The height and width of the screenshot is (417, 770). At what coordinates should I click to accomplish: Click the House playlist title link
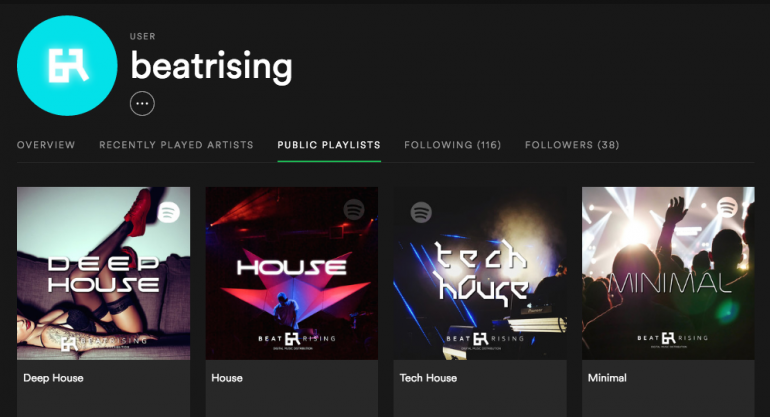pos(227,378)
